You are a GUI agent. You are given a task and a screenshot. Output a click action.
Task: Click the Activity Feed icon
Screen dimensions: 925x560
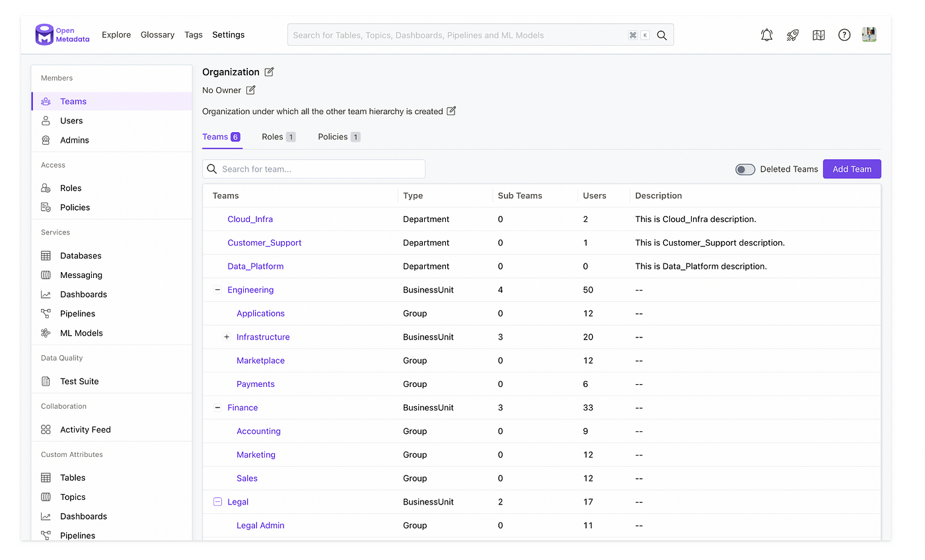click(46, 429)
